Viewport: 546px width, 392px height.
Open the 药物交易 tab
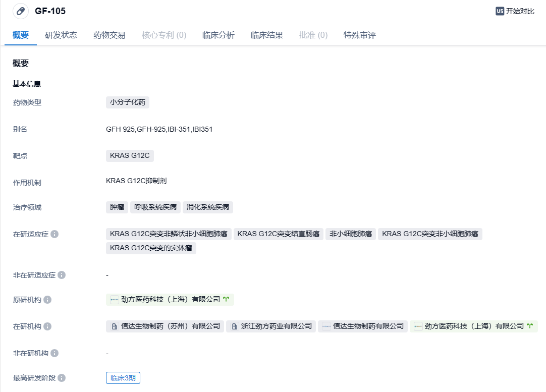(x=110, y=35)
